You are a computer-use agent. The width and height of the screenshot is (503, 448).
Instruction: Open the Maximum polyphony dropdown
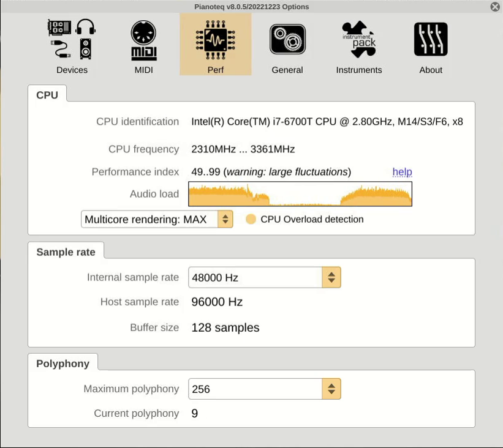265,389
